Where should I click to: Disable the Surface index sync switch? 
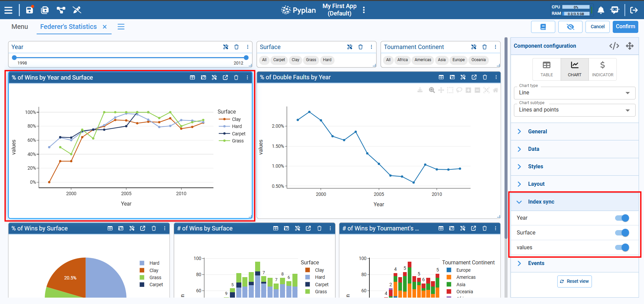tap(622, 233)
